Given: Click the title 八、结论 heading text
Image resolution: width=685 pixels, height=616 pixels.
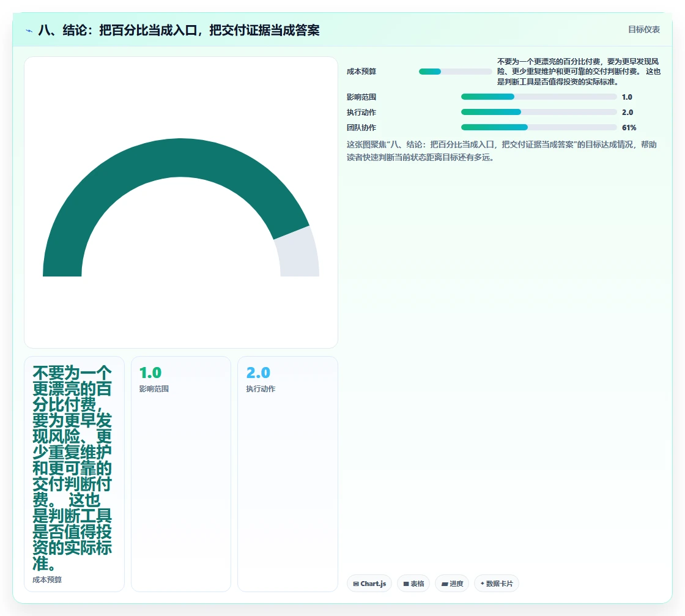Looking at the screenshot, I should click(179, 30).
